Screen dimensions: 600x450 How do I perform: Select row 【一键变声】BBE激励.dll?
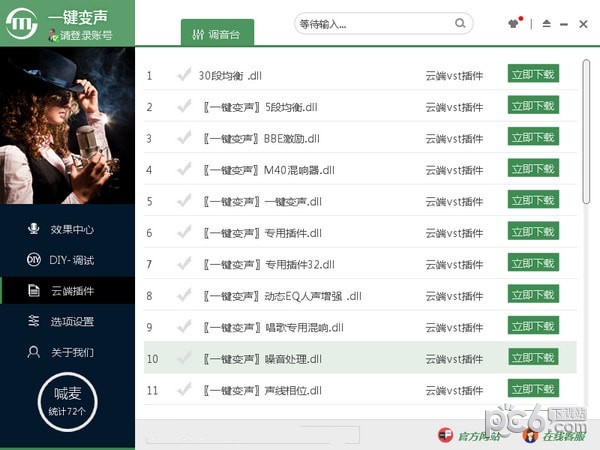(x=360, y=138)
